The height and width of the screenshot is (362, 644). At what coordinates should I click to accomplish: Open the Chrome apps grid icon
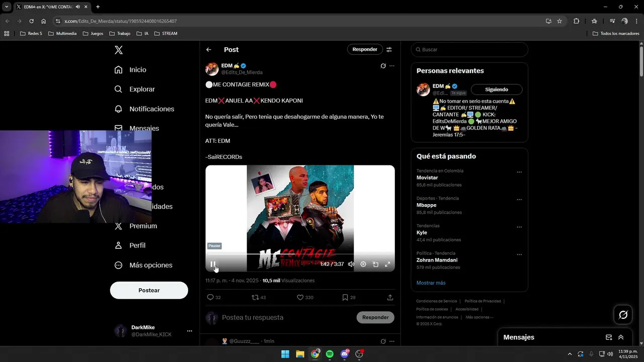pyautogui.click(x=7, y=34)
